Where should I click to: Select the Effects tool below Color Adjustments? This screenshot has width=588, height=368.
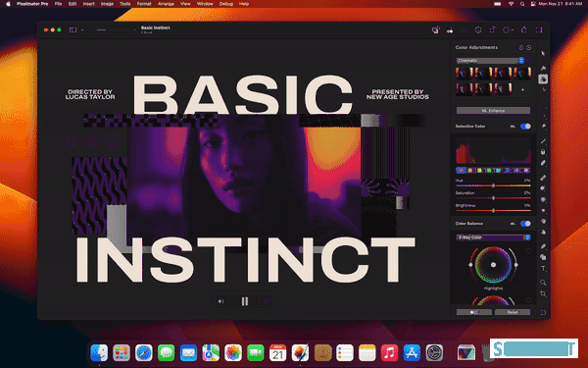tap(543, 89)
